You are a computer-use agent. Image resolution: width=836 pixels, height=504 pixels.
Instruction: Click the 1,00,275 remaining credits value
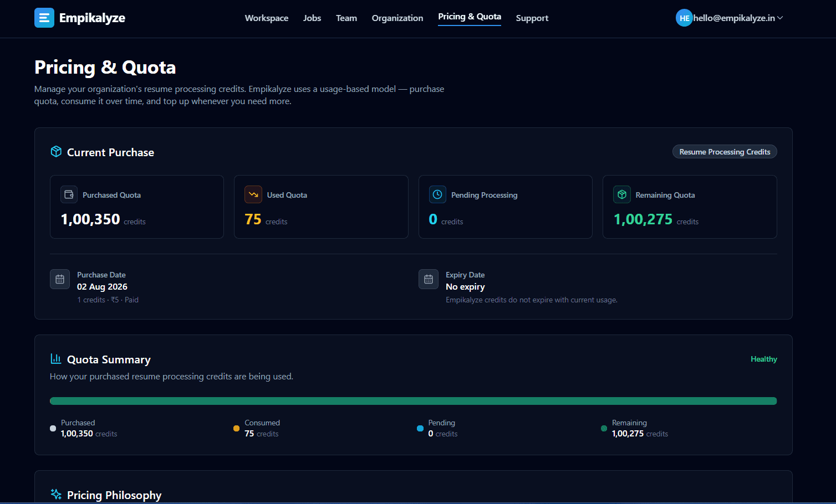(643, 219)
